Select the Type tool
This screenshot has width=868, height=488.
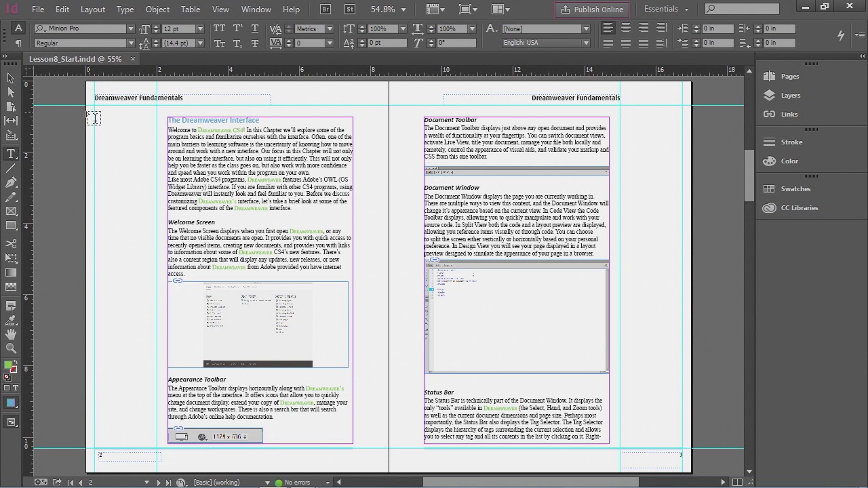click(x=11, y=154)
